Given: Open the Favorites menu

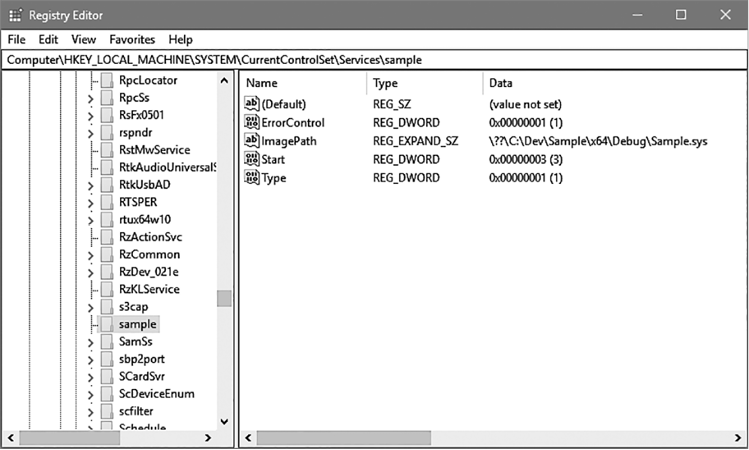Looking at the screenshot, I should (x=132, y=39).
